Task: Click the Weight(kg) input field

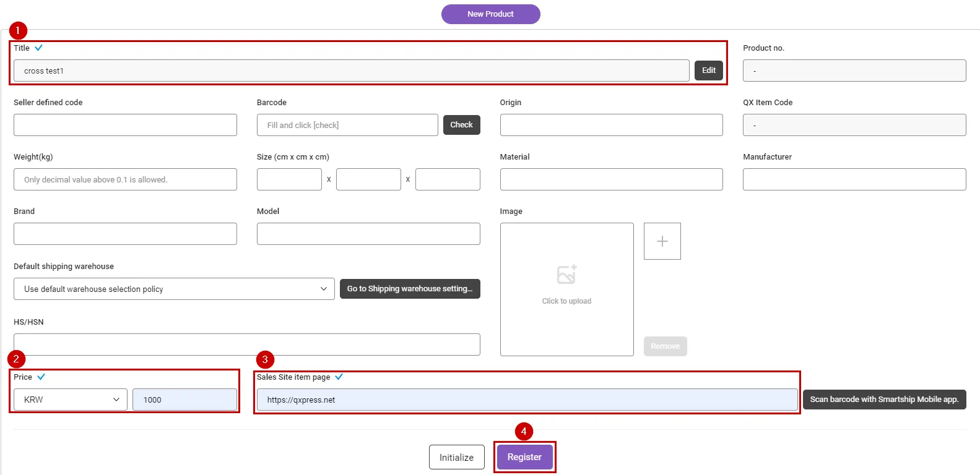Action: point(125,179)
